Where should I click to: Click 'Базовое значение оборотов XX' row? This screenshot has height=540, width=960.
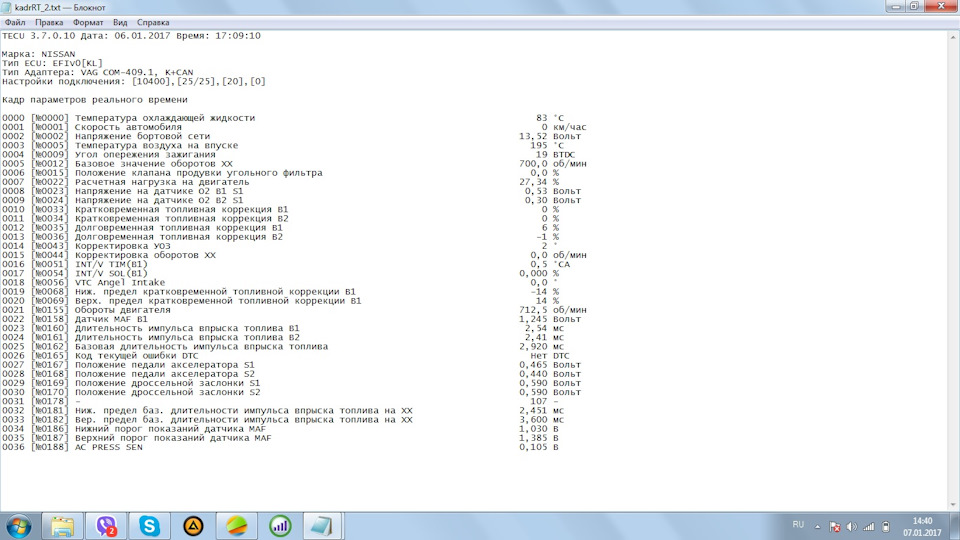[294, 164]
